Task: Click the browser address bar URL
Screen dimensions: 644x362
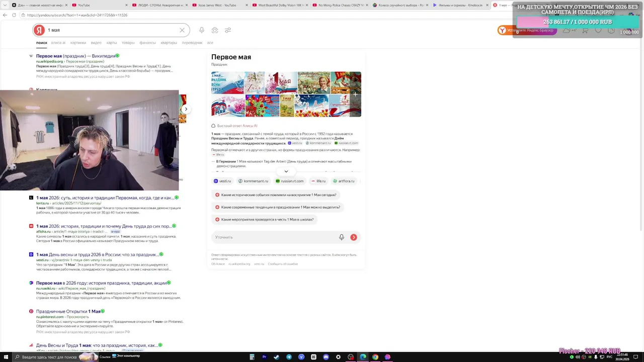Action: click(x=77, y=15)
